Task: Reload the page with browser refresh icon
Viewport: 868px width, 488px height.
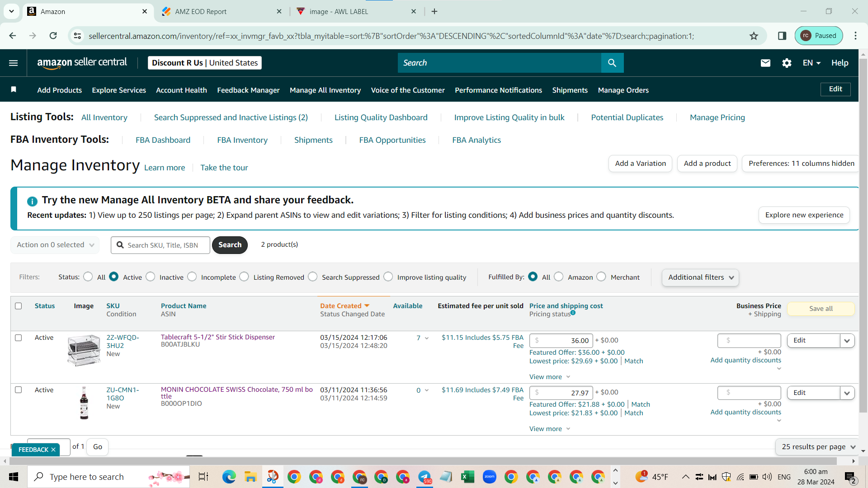Action: click(x=53, y=36)
